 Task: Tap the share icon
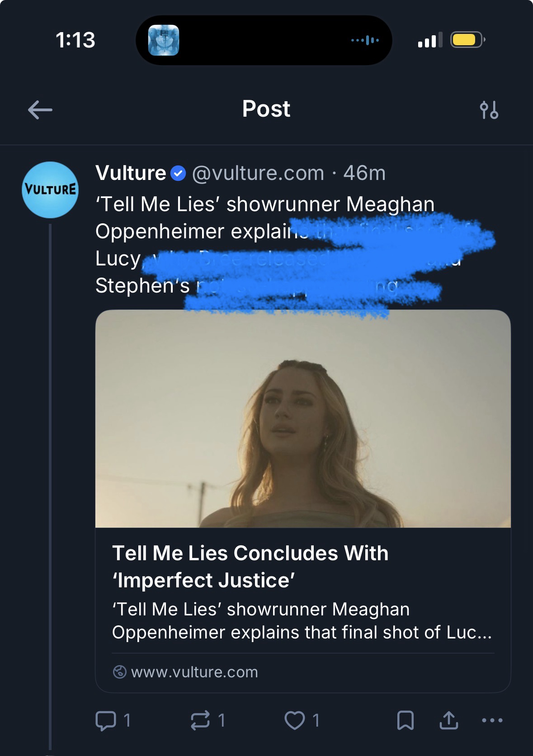click(x=448, y=720)
